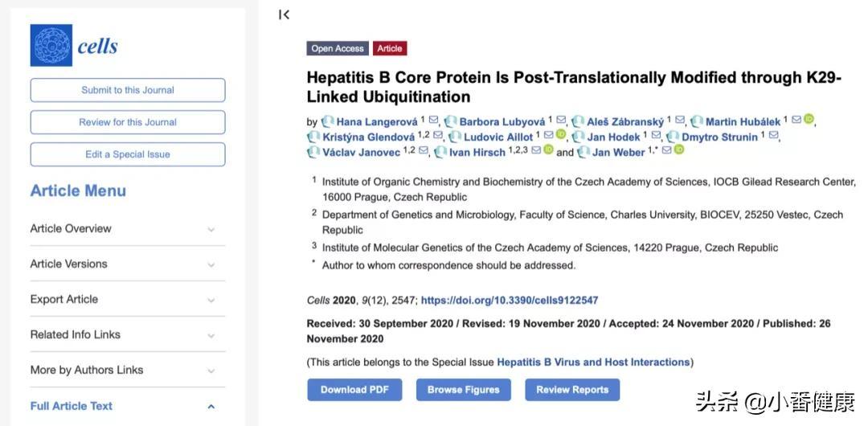Image resolution: width=868 pixels, height=426 pixels.
Task: Click the Browse Figures button
Action: click(x=464, y=390)
